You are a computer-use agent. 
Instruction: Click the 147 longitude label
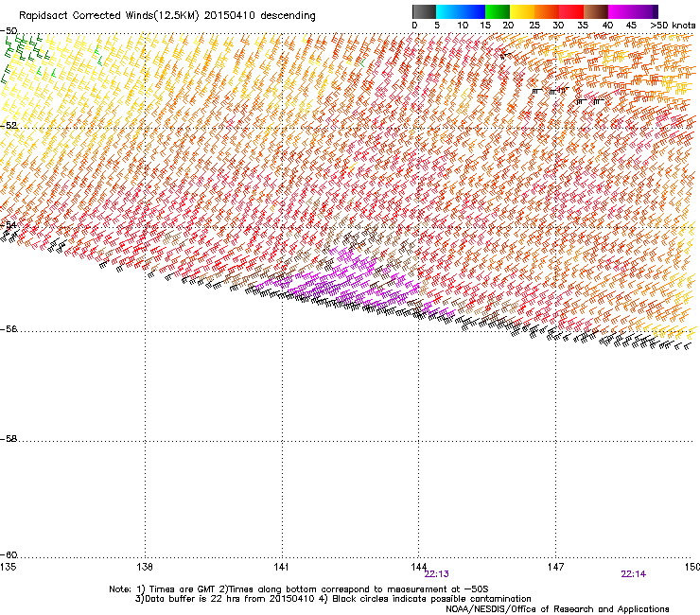tap(555, 567)
